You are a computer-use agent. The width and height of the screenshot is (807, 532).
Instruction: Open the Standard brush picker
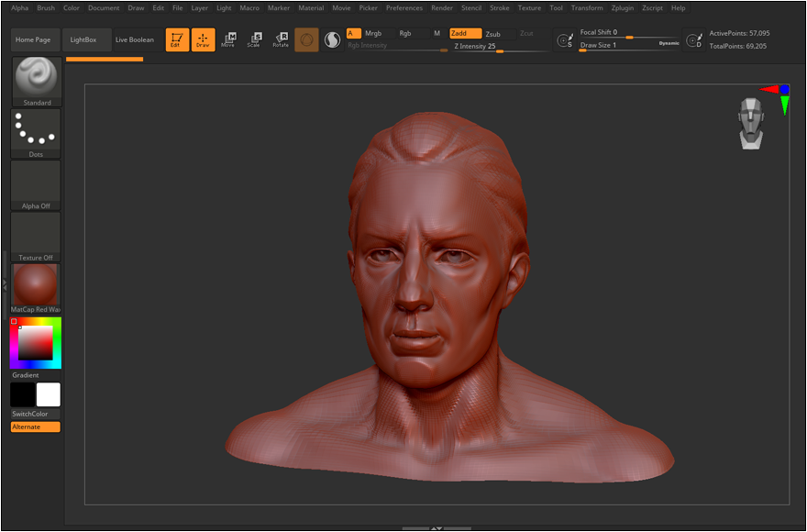[37, 81]
